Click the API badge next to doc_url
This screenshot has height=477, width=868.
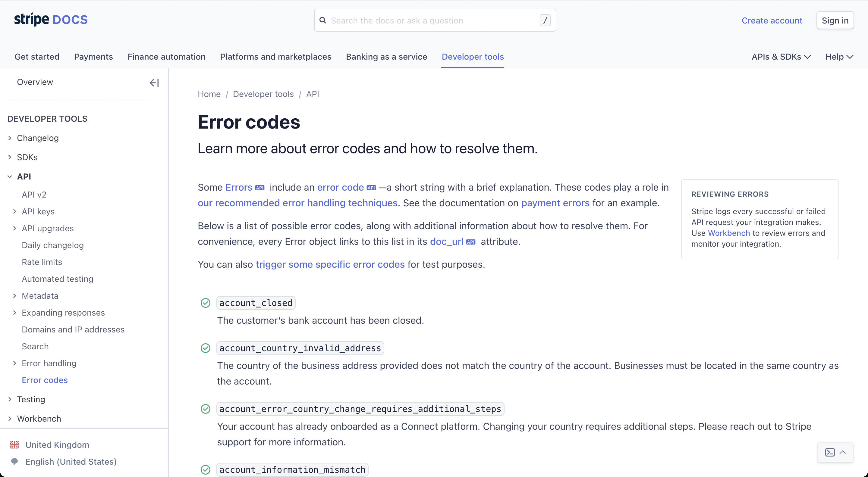[471, 242]
